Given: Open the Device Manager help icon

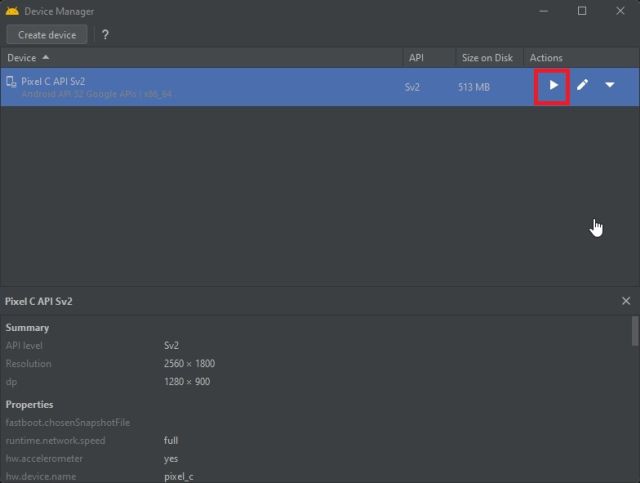Looking at the screenshot, I should 105,35.
